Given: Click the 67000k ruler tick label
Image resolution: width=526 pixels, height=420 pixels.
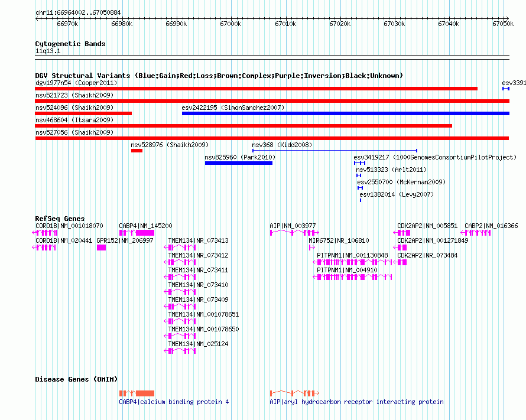Looking at the screenshot, I should tap(230, 24).
